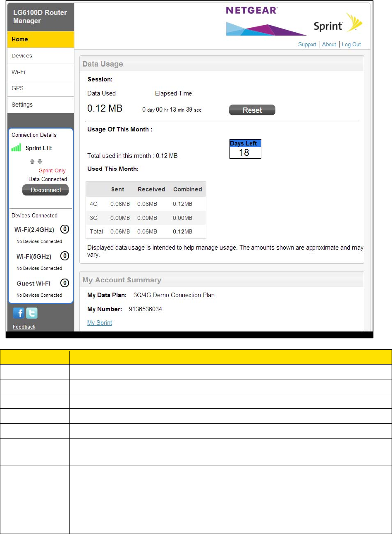Click the data transfer arrows indicator
Viewport: 392px width, 534px height.
pyautogui.click(x=36, y=162)
